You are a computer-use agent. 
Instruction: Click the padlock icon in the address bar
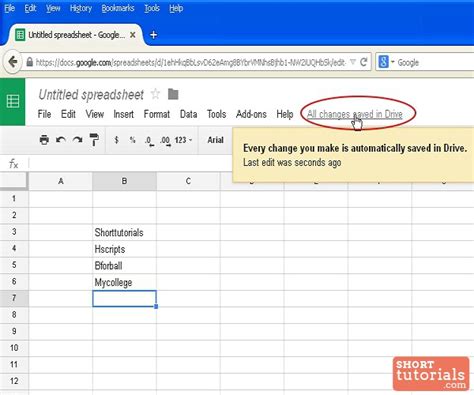click(x=30, y=62)
